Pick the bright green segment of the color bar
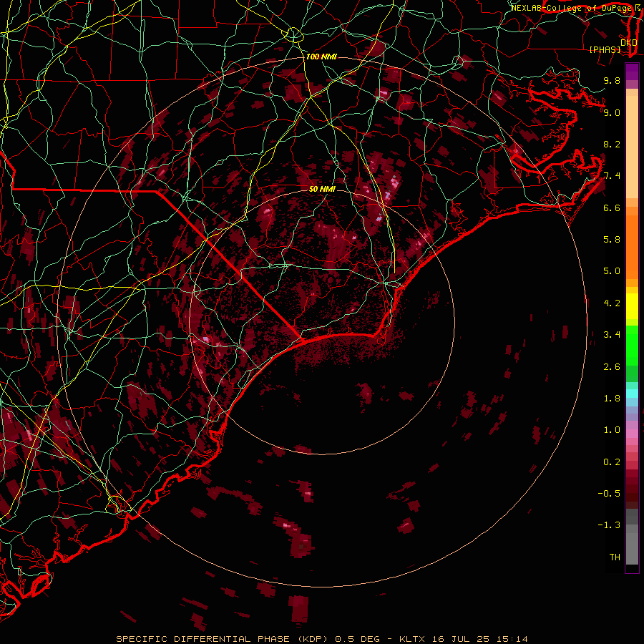Screen dimensions: 644x644 pos(632,345)
